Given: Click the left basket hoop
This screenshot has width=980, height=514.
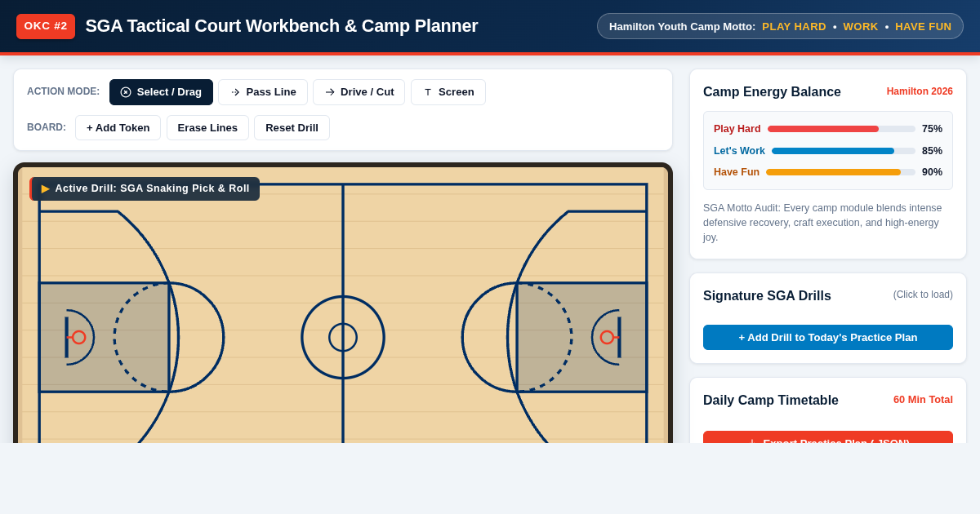Looking at the screenshot, I should click(x=78, y=337).
